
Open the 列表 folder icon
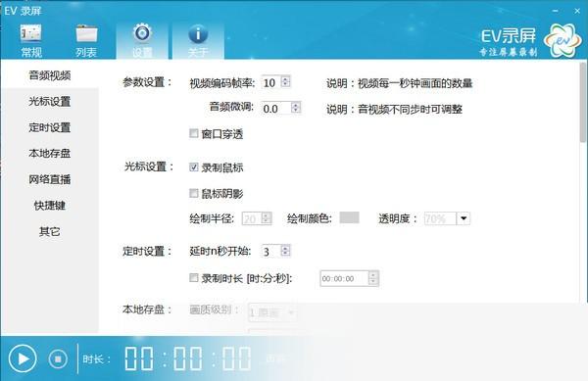(x=86, y=33)
